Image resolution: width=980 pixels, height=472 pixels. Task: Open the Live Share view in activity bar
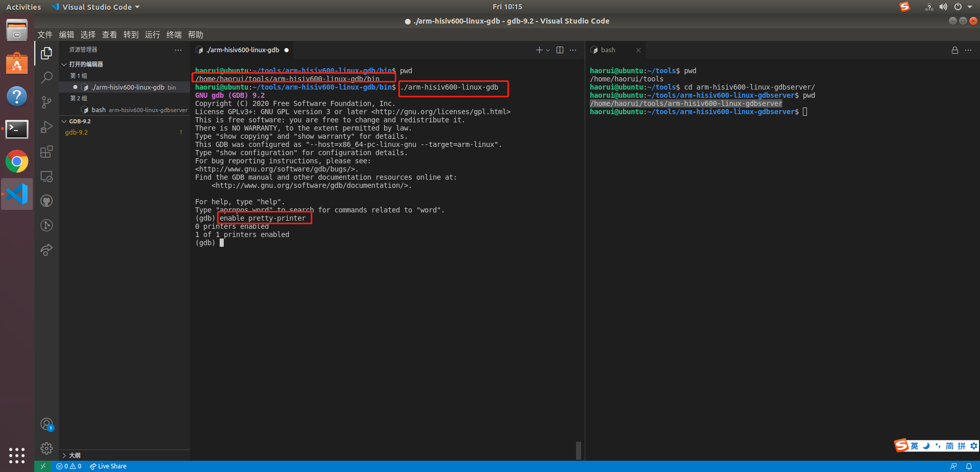47,250
